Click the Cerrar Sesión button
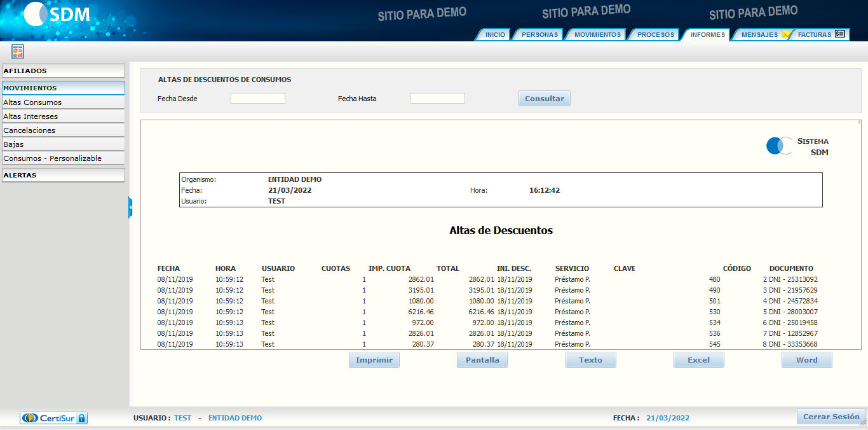 831,417
